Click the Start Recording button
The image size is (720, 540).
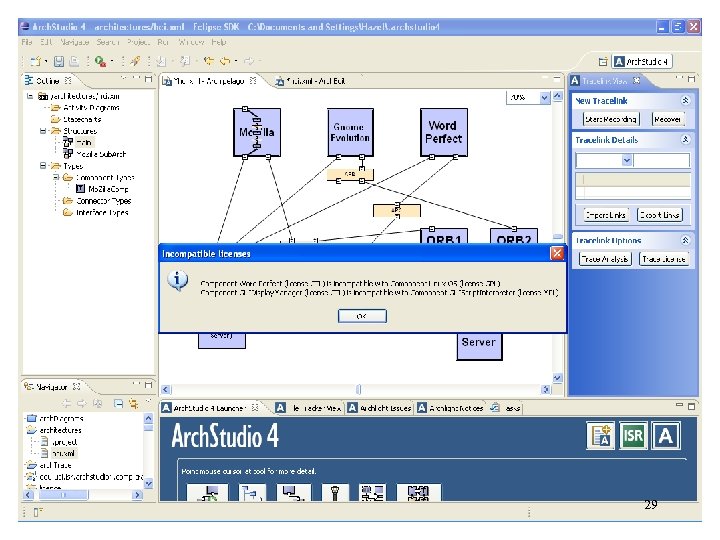click(611, 119)
